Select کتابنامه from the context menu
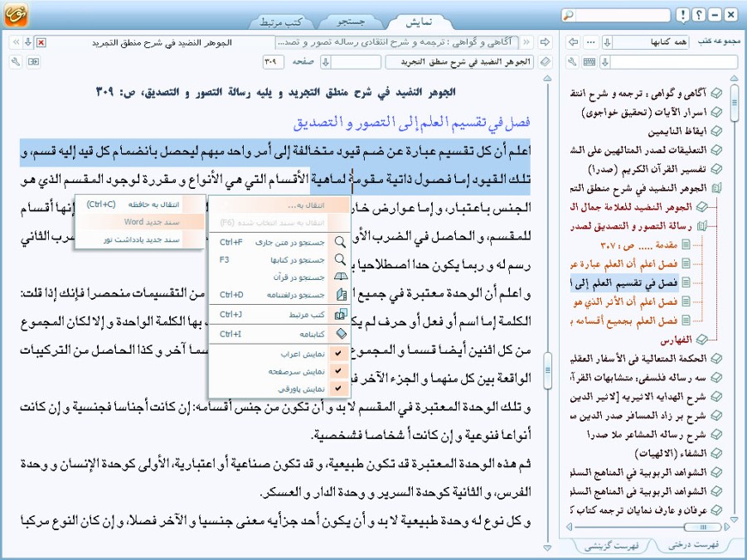The width and height of the screenshot is (747, 560). pos(280,335)
